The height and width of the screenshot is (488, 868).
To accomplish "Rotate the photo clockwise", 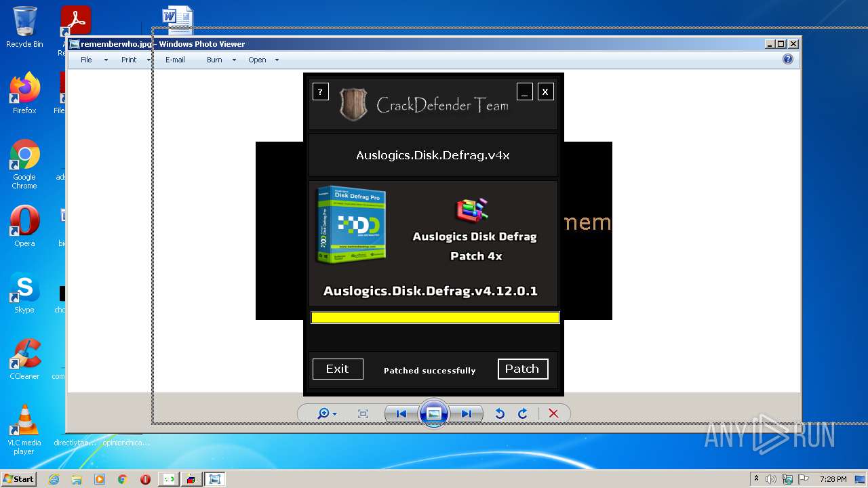I will 523,413.
